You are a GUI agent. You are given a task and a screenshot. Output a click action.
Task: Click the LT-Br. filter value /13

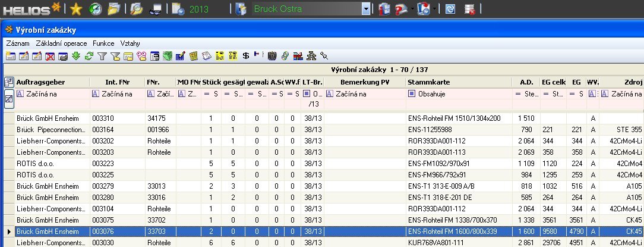(x=313, y=104)
